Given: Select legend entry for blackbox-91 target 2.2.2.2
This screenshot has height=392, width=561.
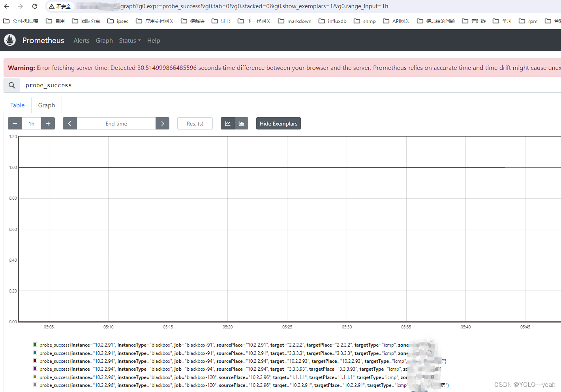Looking at the screenshot, I should pos(224,345).
